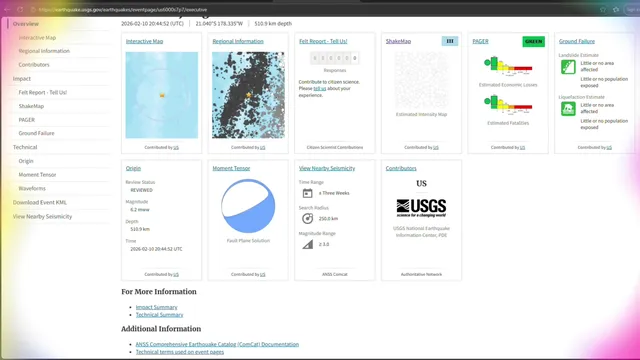Click the '250.0 km' search radius value

click(328, 219)
